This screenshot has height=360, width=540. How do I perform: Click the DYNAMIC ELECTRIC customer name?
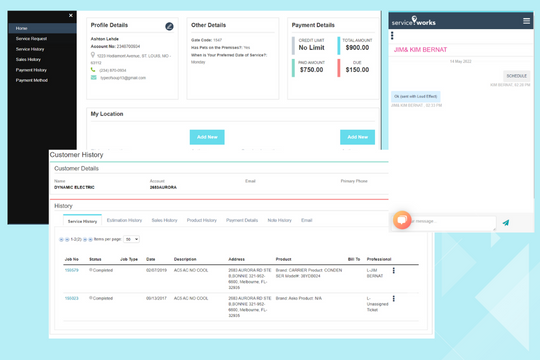tap(74, 187)
